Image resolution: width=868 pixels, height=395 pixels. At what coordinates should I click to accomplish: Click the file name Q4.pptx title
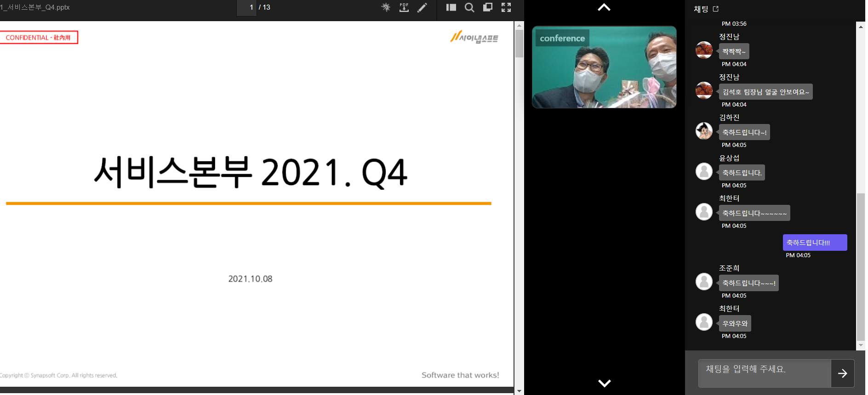[x=35, y=7]
